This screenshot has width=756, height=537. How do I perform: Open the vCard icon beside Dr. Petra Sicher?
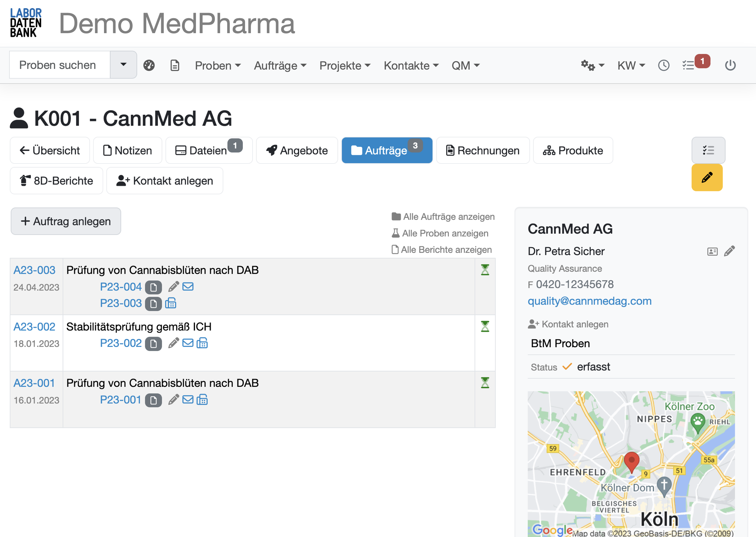[712, 251]
